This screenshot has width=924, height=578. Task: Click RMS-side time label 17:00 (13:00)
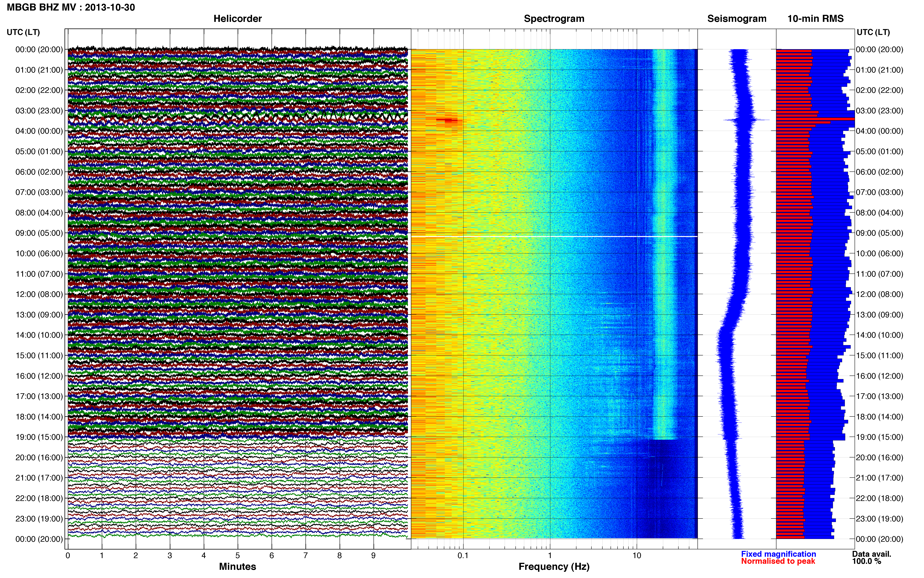click(x=879, y=396)
